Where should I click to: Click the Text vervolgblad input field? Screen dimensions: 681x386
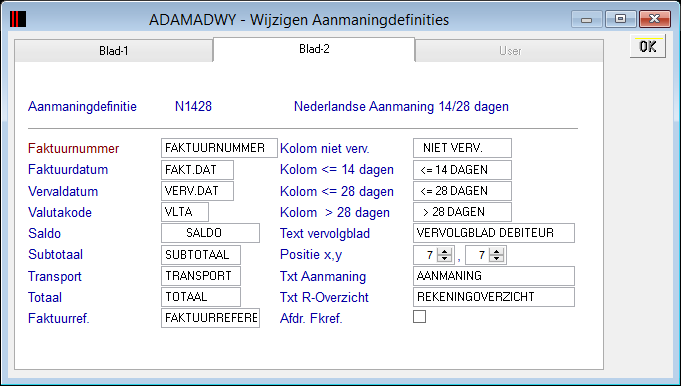494,233
